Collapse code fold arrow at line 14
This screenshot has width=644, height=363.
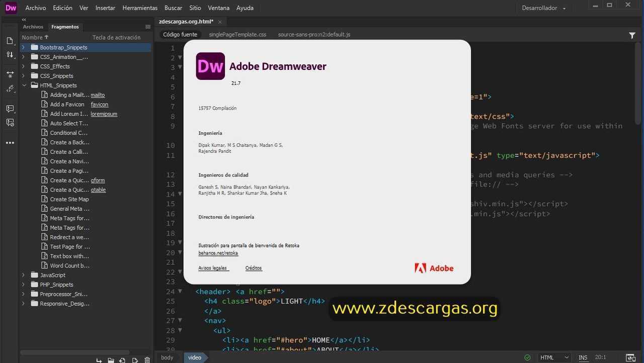pyautogui.click(x=180, y=194)
